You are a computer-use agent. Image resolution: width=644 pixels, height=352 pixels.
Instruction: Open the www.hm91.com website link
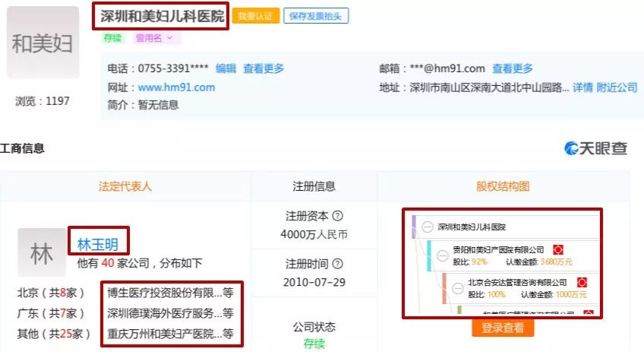(x=177, y=87)
